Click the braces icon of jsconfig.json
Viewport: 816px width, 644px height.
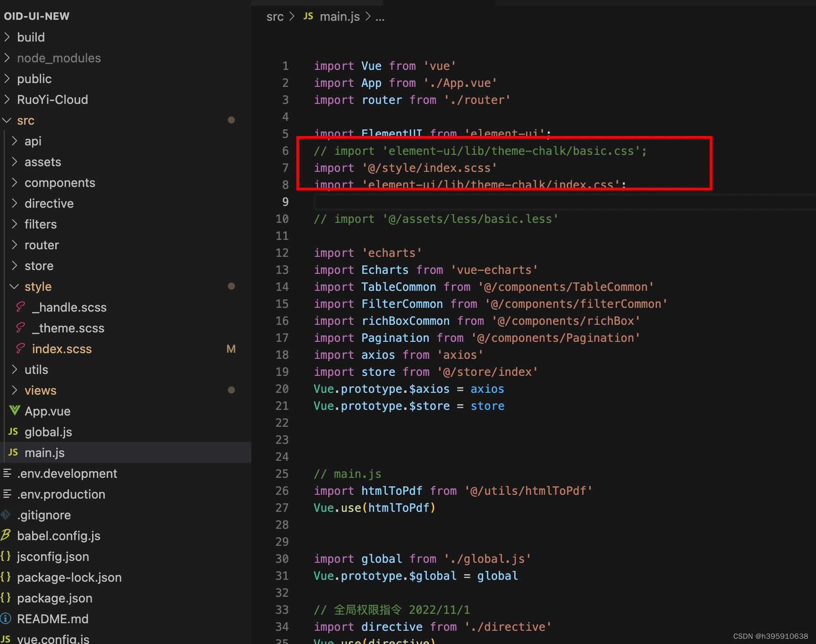(6, 556)
